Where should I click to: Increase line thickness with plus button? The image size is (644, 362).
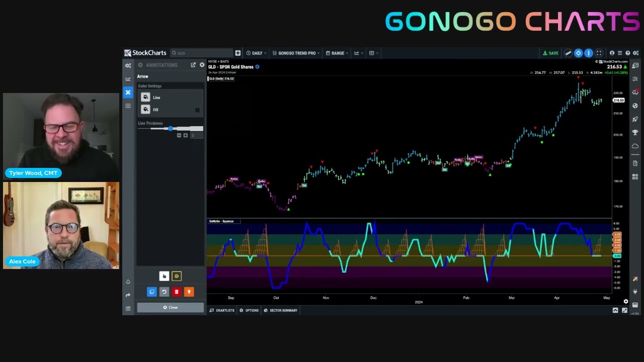(x=185, y=135)
